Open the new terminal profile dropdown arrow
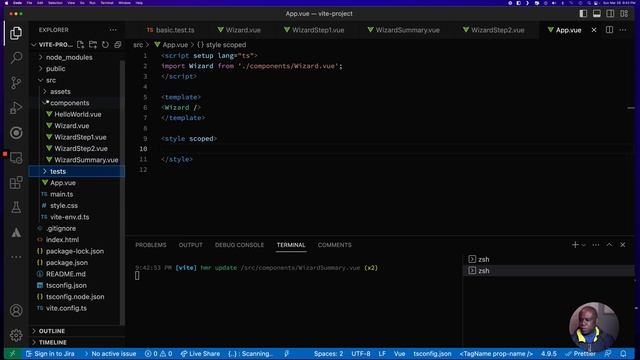Image resolution: width=640 pixels, height=360 pixels. 584,245
